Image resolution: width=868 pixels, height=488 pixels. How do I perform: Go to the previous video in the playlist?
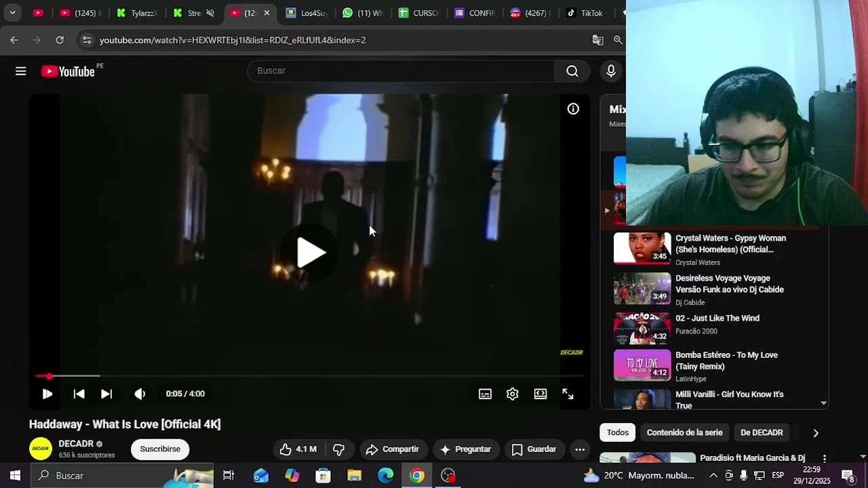coord(79,394)
